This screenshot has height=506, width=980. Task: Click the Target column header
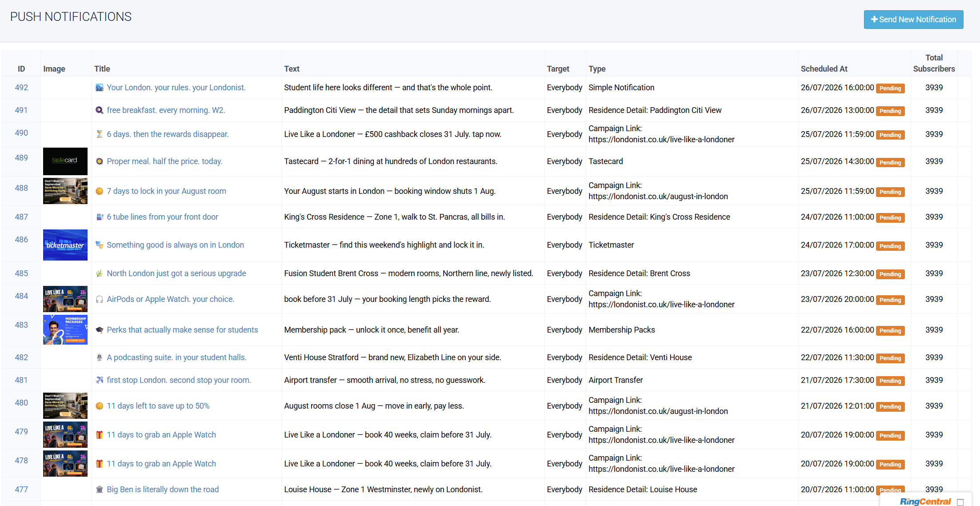pyautogui.click(x=558, y=69)
